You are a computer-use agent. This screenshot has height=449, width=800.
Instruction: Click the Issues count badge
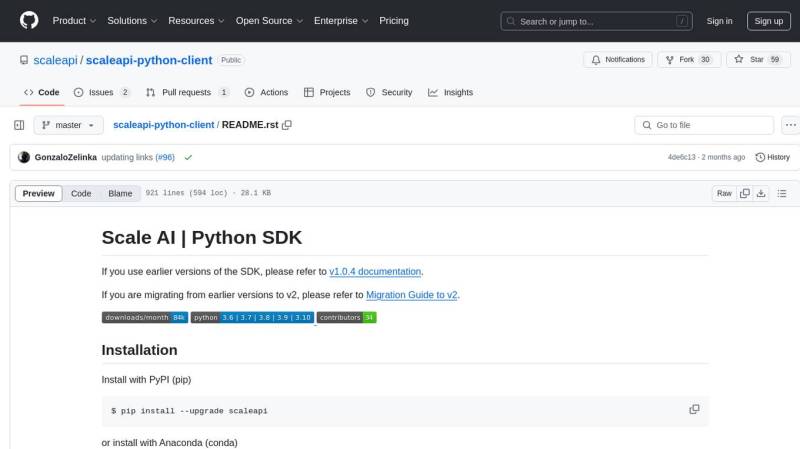pos(125,92)
